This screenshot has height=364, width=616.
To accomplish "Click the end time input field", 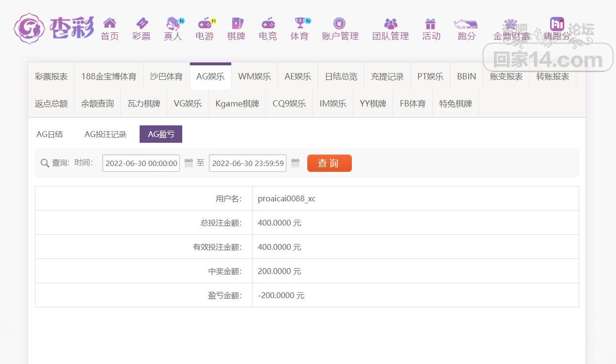I will coord(248,163).
